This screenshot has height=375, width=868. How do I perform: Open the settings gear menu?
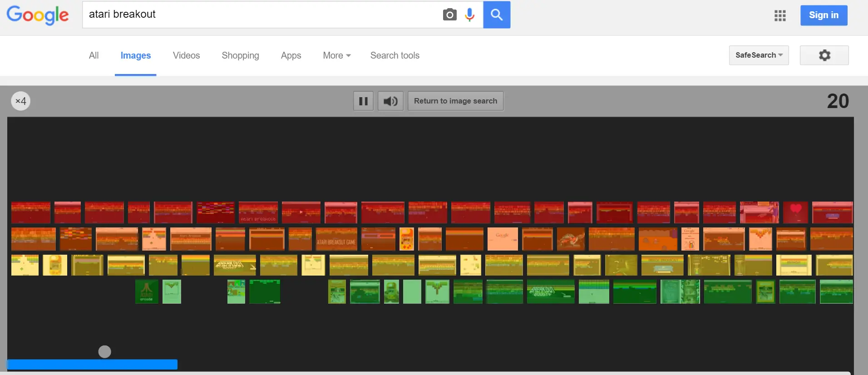coord(824,55)
